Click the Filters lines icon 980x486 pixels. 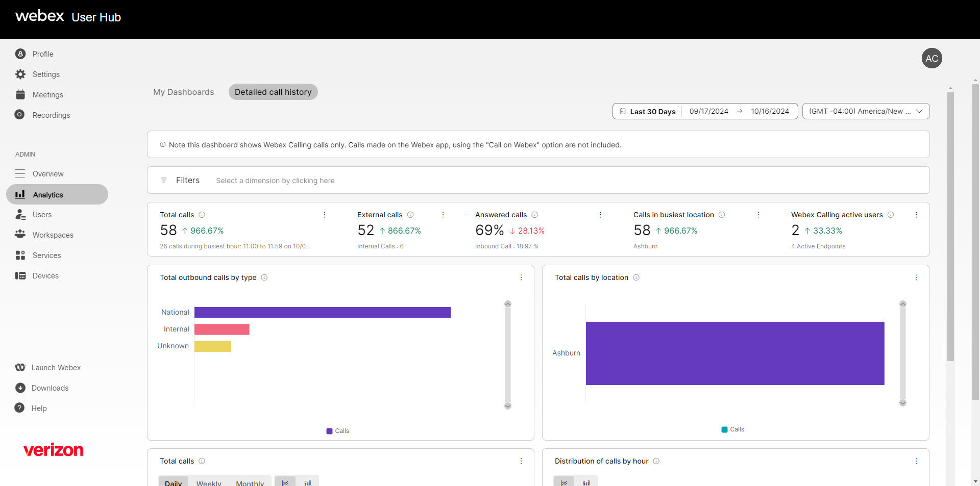[164, 180]
